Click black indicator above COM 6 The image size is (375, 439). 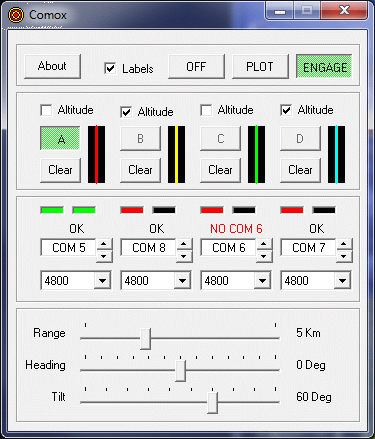click(244, 210)
